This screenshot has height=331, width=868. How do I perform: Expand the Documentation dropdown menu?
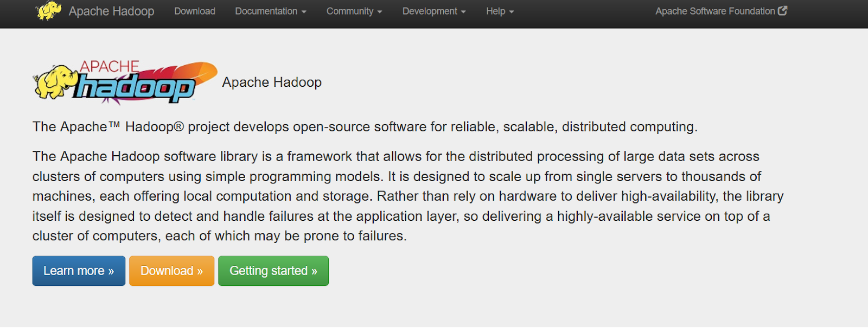271,11
